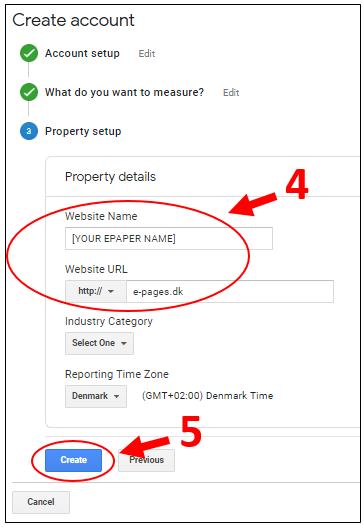364x528 pixels.
Task: Click the Website URL text field
Action: (230, 291)
